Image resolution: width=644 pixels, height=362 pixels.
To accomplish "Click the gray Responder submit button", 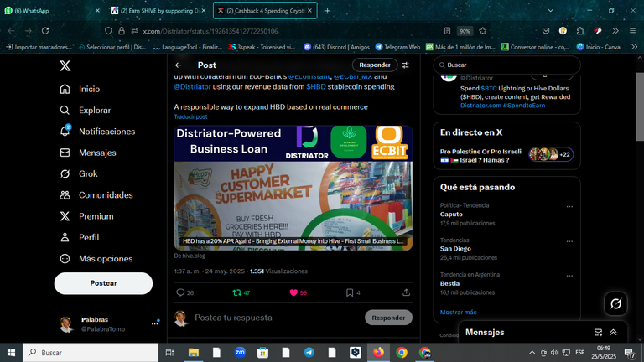I will point(388,318).
